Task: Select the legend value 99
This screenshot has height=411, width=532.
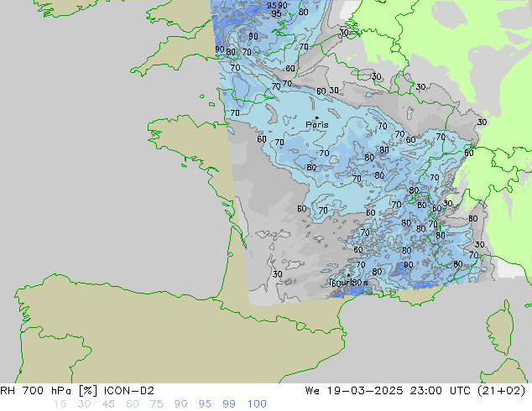Action: pos(229,404)
